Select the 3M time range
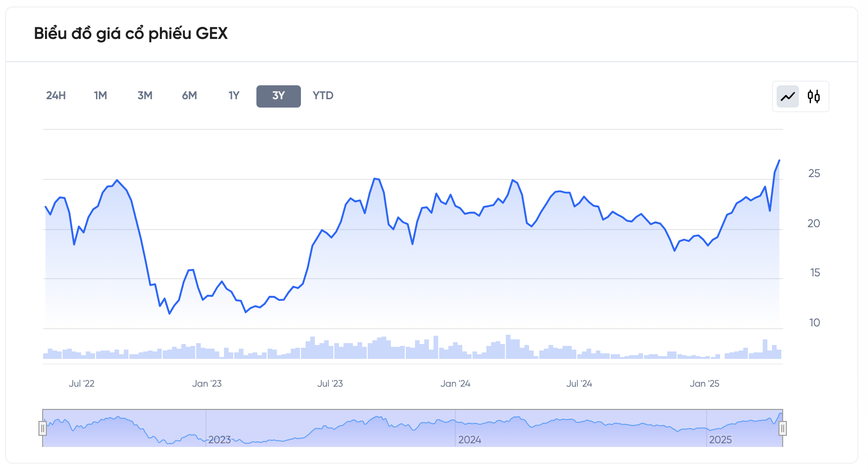This screenshot has width=868, height=472. pyautogui.click(x=145, y=96)
